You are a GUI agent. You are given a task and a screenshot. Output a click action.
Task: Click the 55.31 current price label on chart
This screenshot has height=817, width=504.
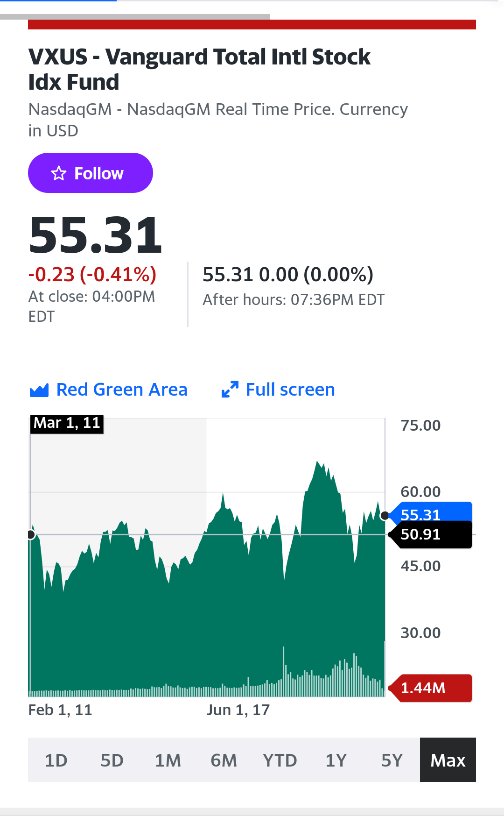point(430,512)
